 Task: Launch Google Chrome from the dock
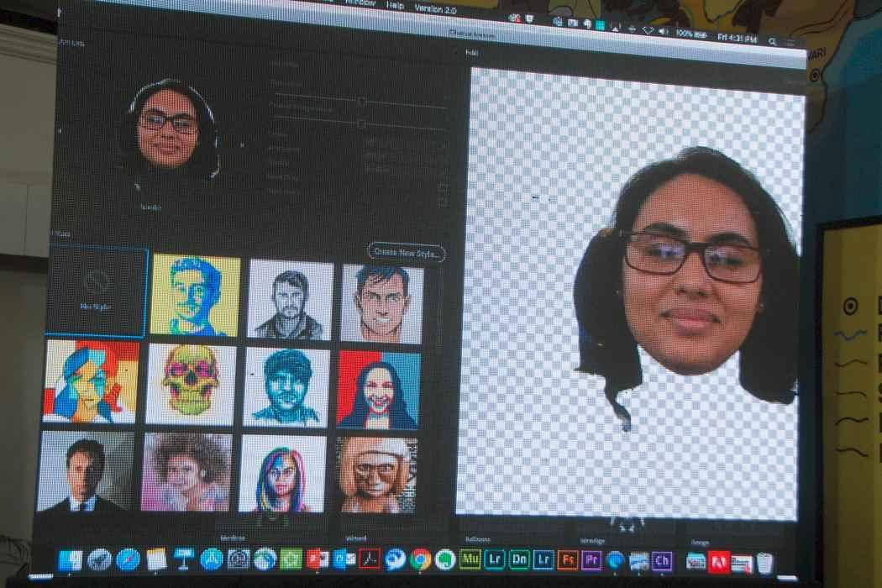(420, 559)
